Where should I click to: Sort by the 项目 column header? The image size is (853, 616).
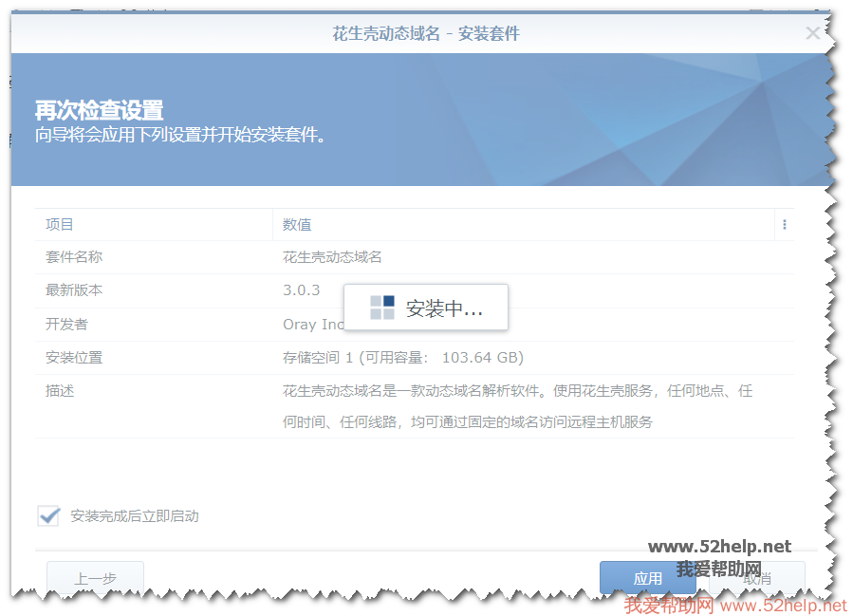(60, 225)
